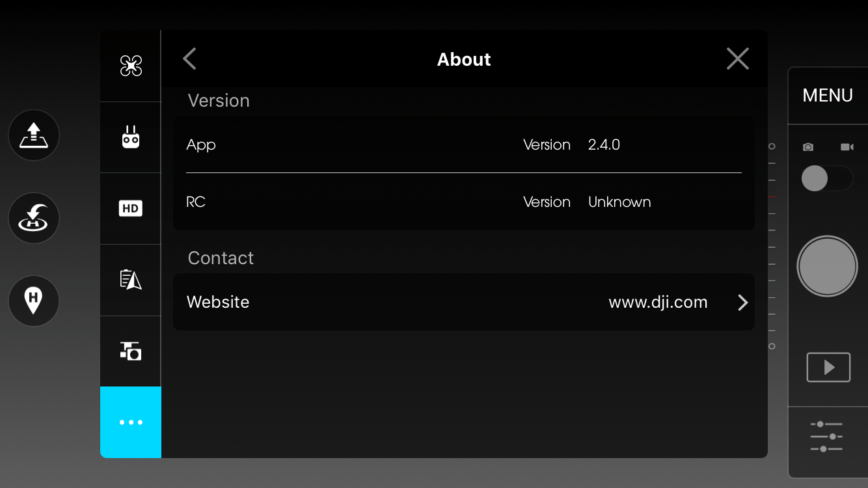This screenshot has width=868, height=488.
Task: Open Remote Controller Settings
Action: 130,136
